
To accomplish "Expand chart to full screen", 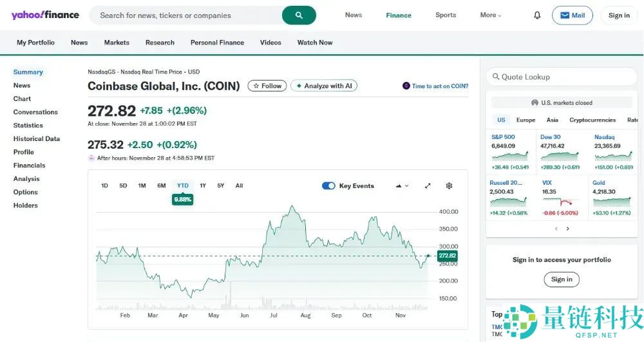I will tap(428, 185).
